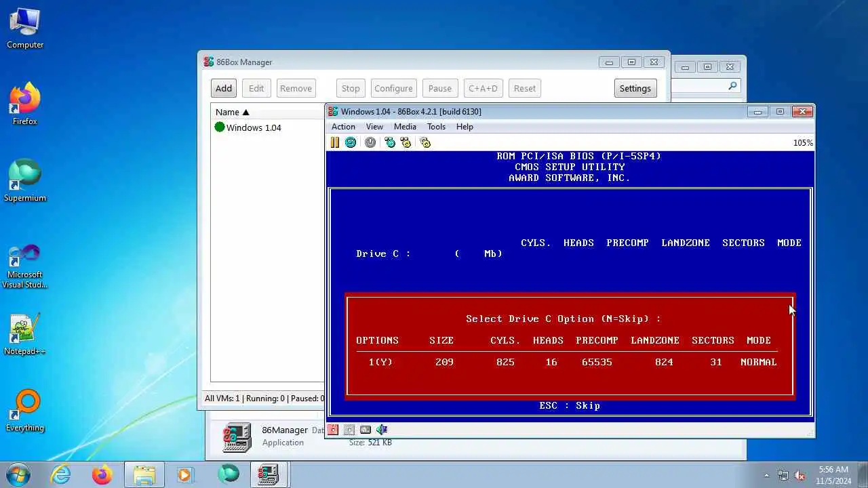Click the Ctrl+Alt+Esc toolbar icon
Image resolution: width=868 pixels, height=488 pixels.
tap(406, 142)
